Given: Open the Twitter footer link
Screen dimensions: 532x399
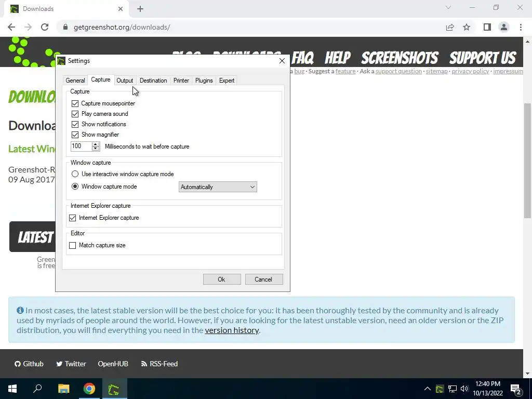Looking at the screenshot, I should 71,364.
